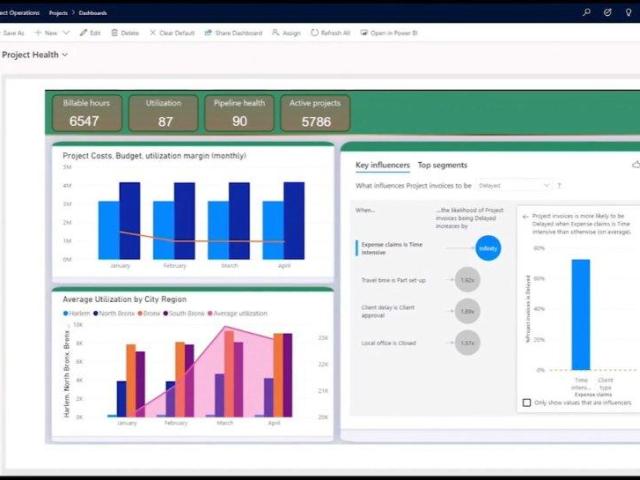640x480 pixels.
Task: Click the lightbulb assistant icon
Action: (x=629, y=12)
